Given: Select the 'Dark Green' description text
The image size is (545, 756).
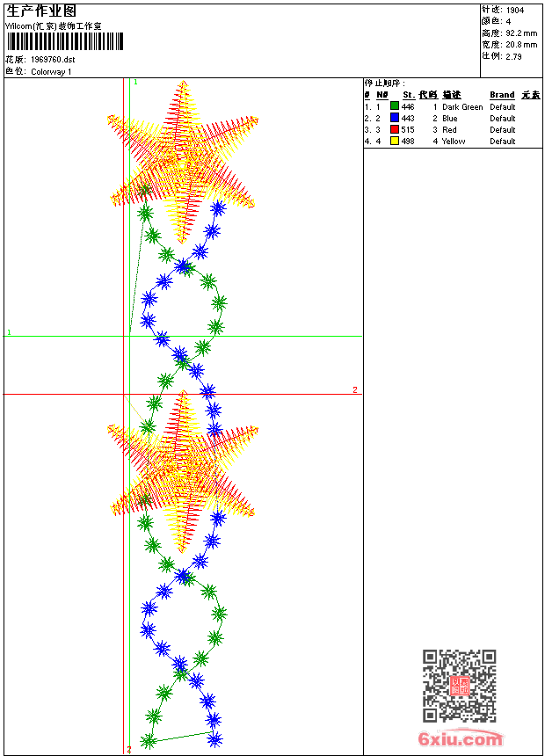Looking at the screenshot, I should coord(462,107).
